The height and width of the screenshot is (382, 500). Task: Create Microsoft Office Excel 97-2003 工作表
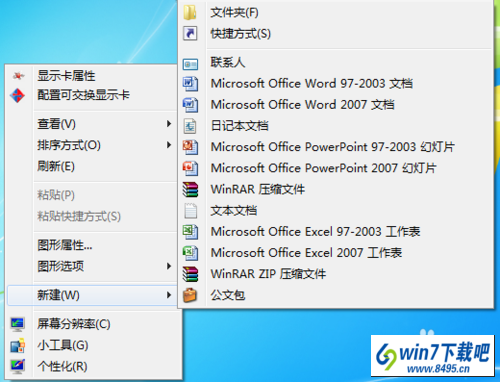click(315, 232)
